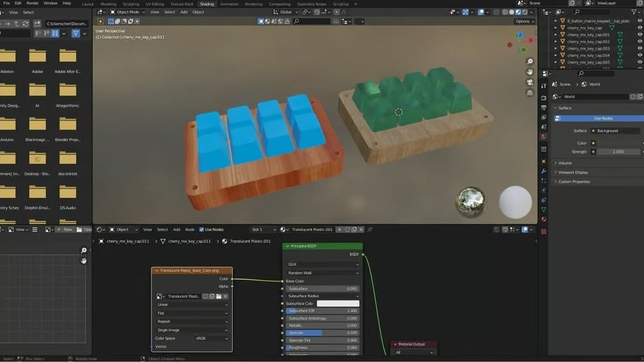644x362 pixels.
Task: Refresh the file browser list
Action: pyautogui.click(x=26, y=24)
